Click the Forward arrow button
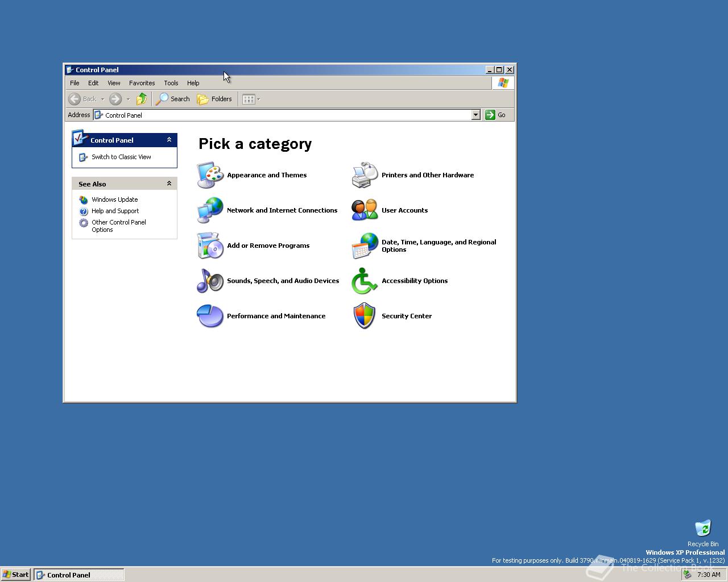728x582 pixels. click(115, 99)
